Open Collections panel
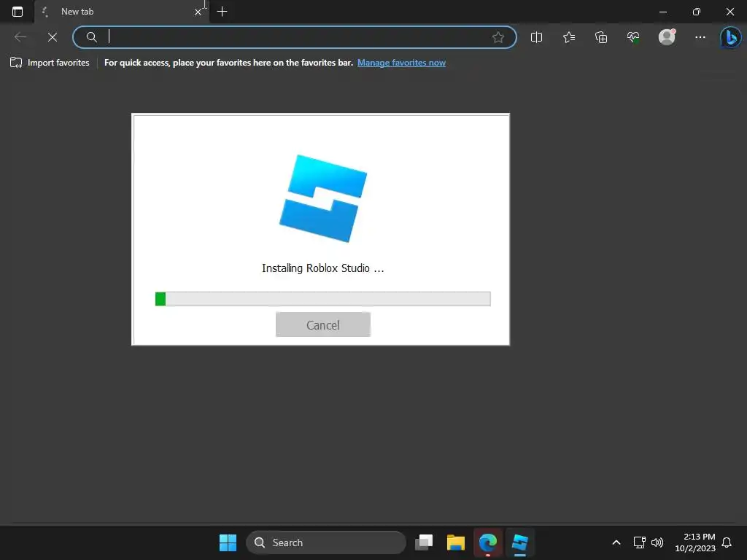Image resolution: width=747 pixels, height=560 pixels. click(601, 37)
